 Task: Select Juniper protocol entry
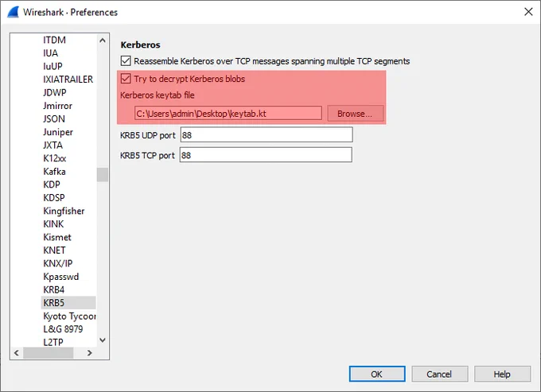58,132
